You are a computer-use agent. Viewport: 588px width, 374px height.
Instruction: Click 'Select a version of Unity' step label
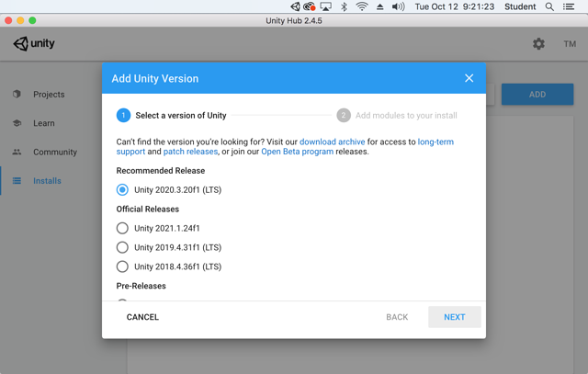click(x=181, y=116)
